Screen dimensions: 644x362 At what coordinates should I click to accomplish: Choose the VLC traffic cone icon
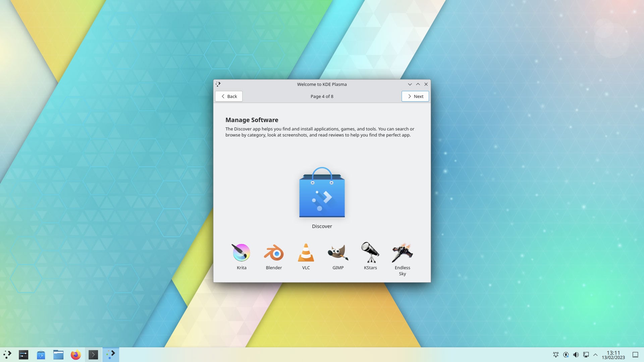pos(306,252)
